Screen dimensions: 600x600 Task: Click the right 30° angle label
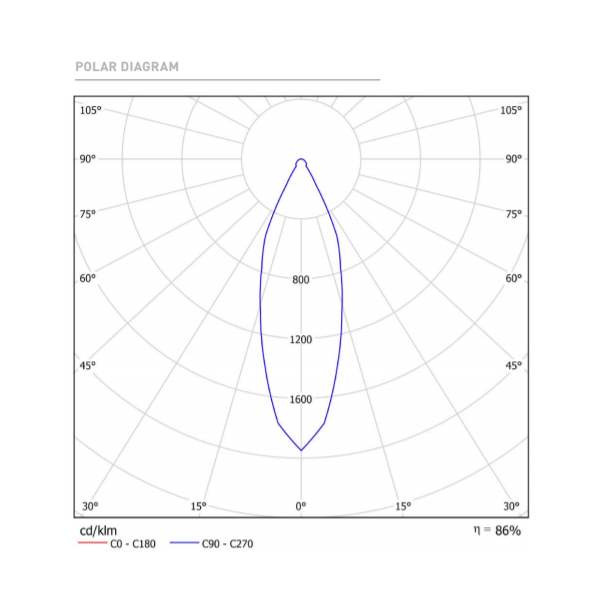coord(511,506)
